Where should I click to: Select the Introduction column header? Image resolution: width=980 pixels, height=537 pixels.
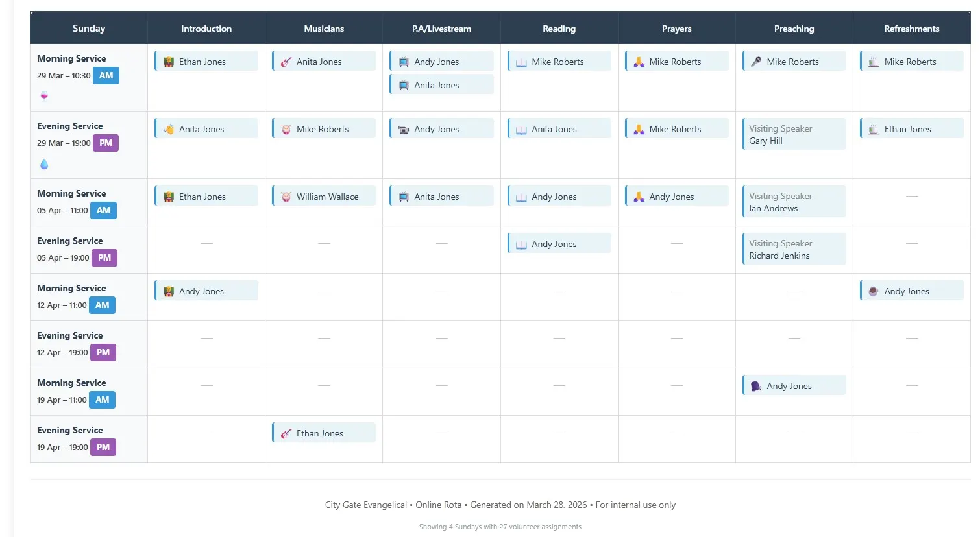[x=206, y=29]
